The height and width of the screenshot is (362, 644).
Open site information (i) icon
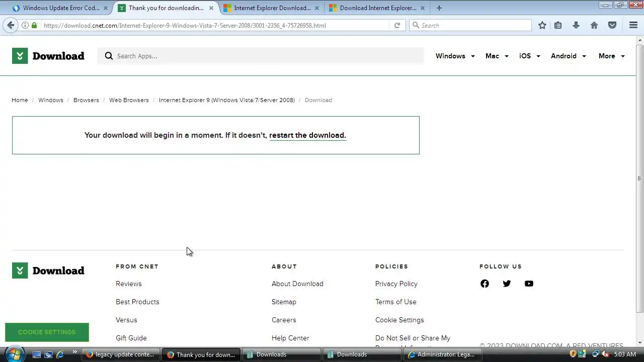coord(25,25)
